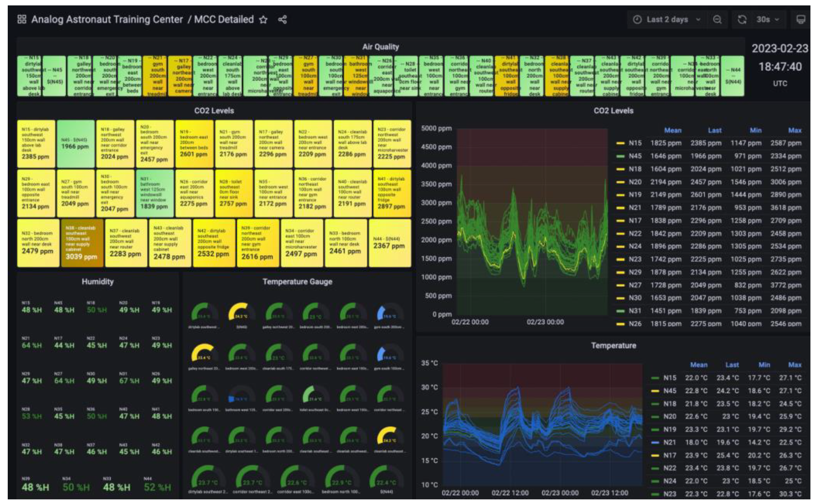Click the clock icon in time picker
The image size is (816, 504).
point(637,20)
